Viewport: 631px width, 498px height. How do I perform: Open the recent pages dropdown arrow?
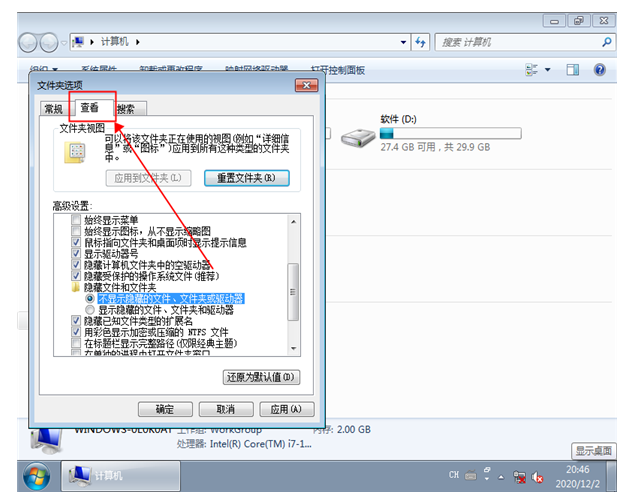pos(64,43)
